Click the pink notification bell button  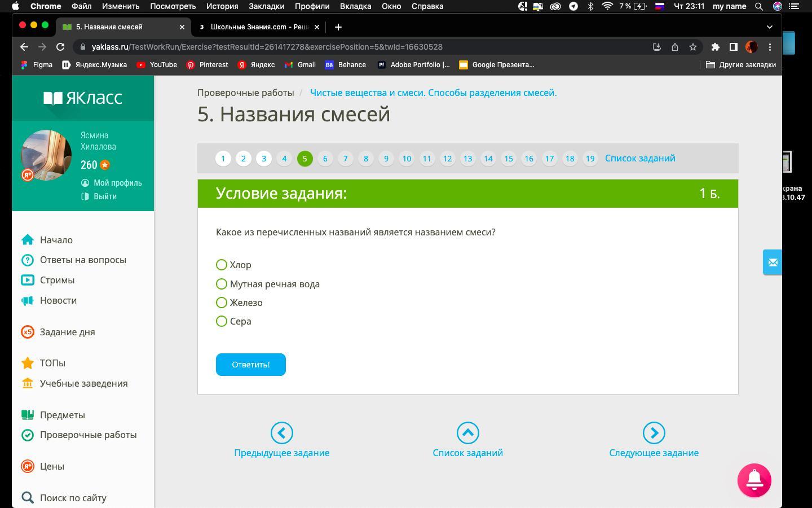click(x=754, y=480)
